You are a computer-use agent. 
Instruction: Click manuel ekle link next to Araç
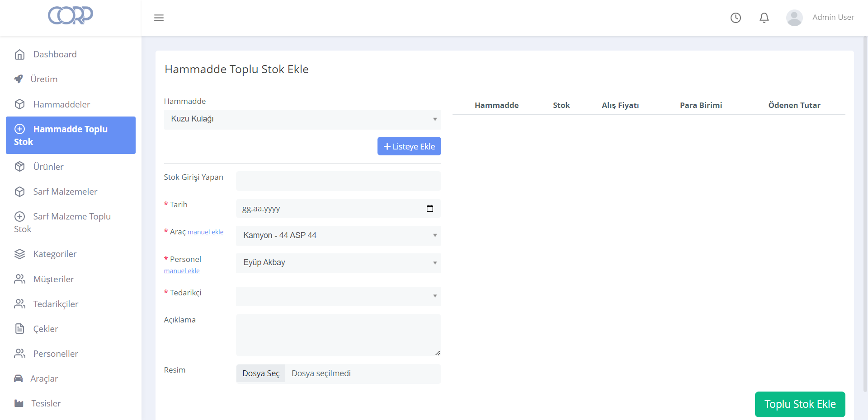click(205, 232)
